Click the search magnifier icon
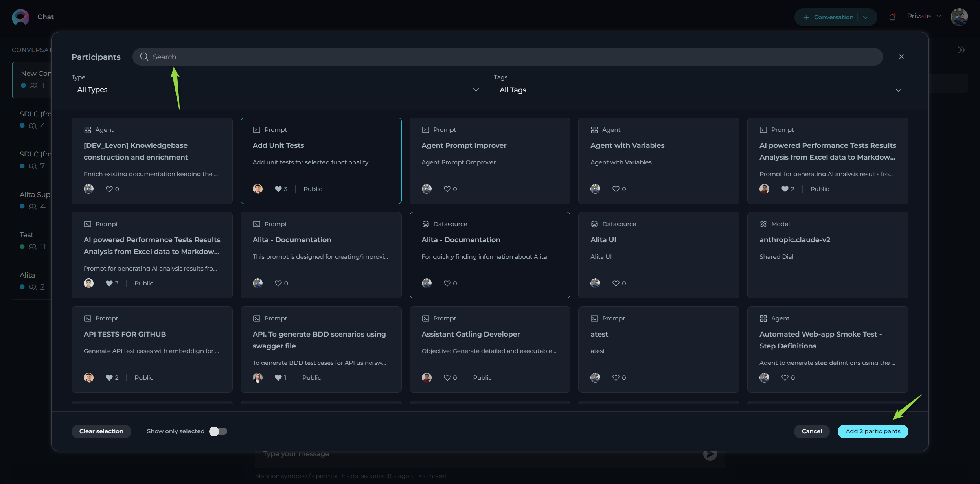The width and height of the screenshot is (980, 484). 144,57
